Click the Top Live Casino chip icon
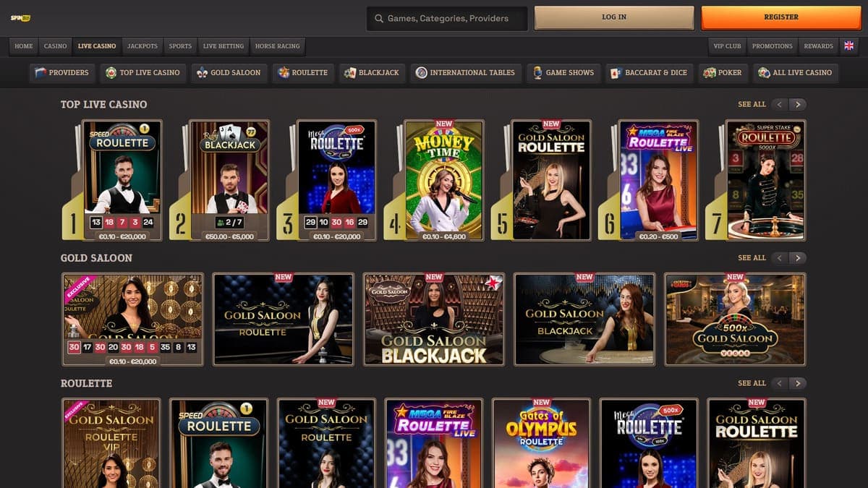This screenshot has height=488, width=868. click(x=111, y=72)
